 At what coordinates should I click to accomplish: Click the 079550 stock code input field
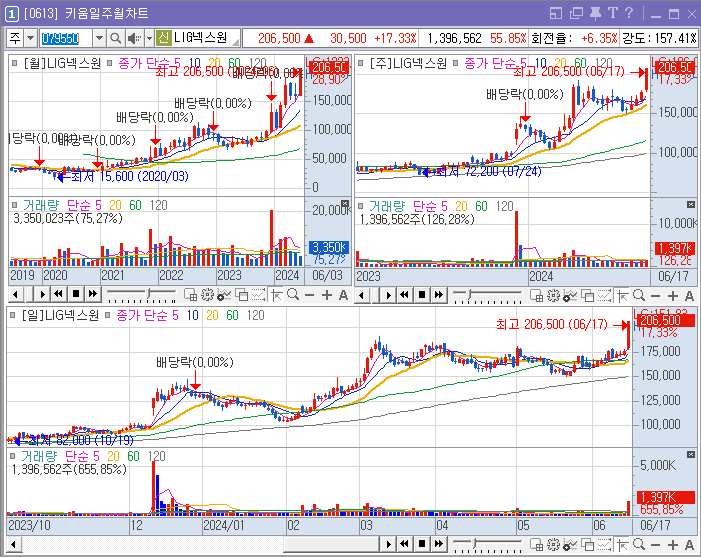66,38
